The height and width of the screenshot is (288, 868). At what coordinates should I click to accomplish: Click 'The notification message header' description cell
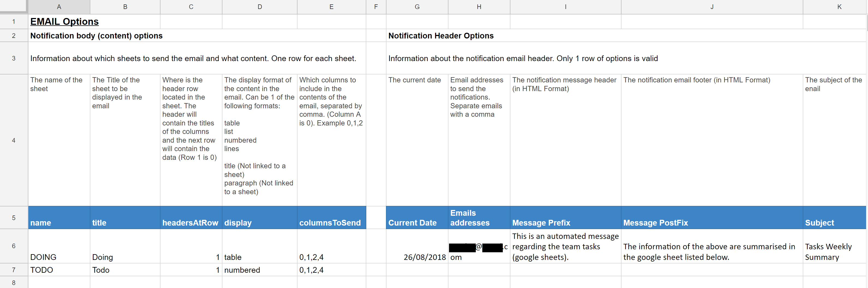pos(566,140)
